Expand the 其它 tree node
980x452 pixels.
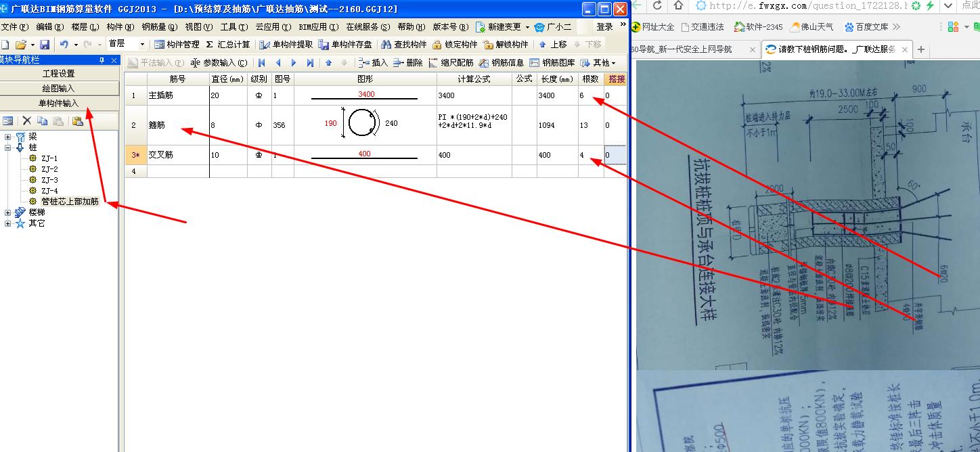(x=7, y=223)
